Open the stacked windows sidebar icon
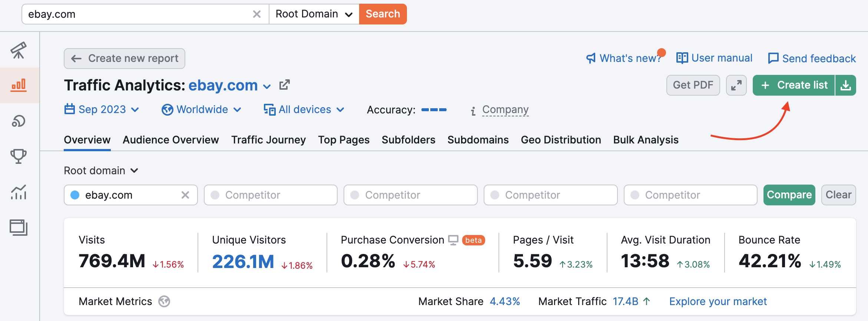 point(19,227)
